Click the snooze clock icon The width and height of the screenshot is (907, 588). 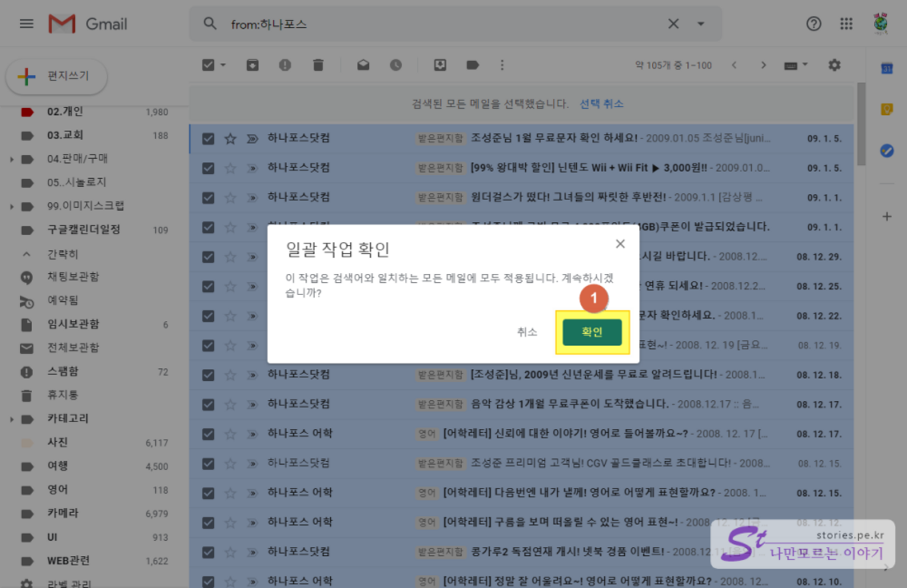point(396,65)
